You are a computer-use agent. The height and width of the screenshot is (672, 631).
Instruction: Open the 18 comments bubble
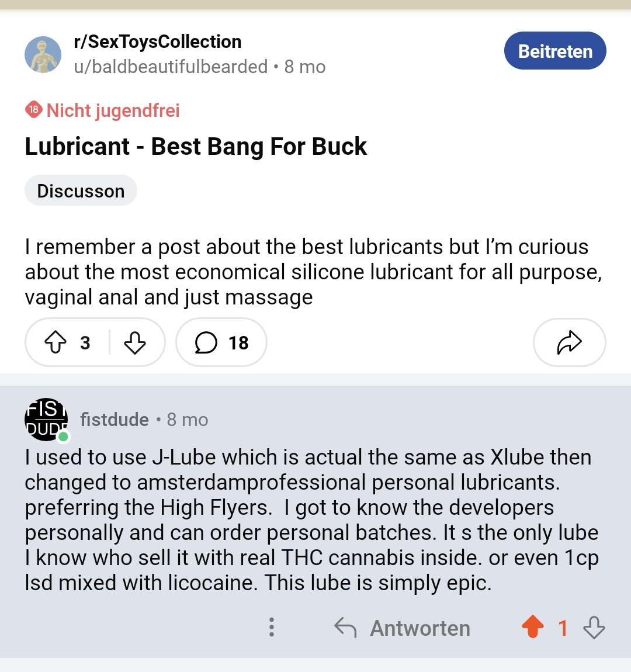click(221, 342)
